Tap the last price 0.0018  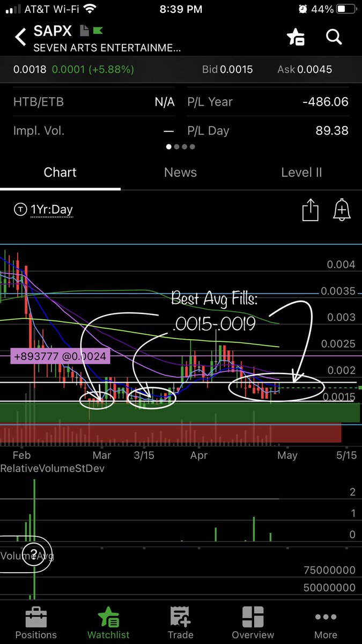(29, 69)
